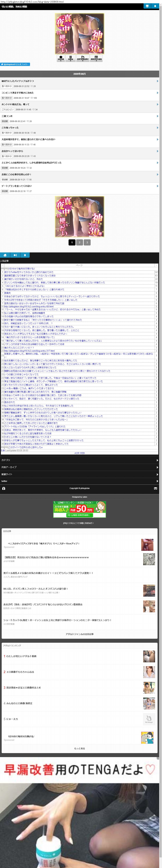162x868 pixels.
Task: Go to page 3 in pagination
Action: (87, 242)
